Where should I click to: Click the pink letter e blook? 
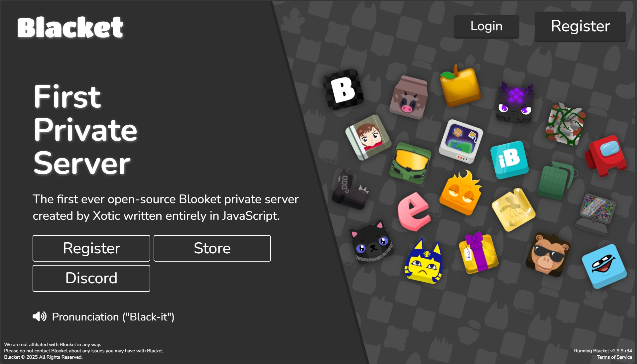click(414, 212)
